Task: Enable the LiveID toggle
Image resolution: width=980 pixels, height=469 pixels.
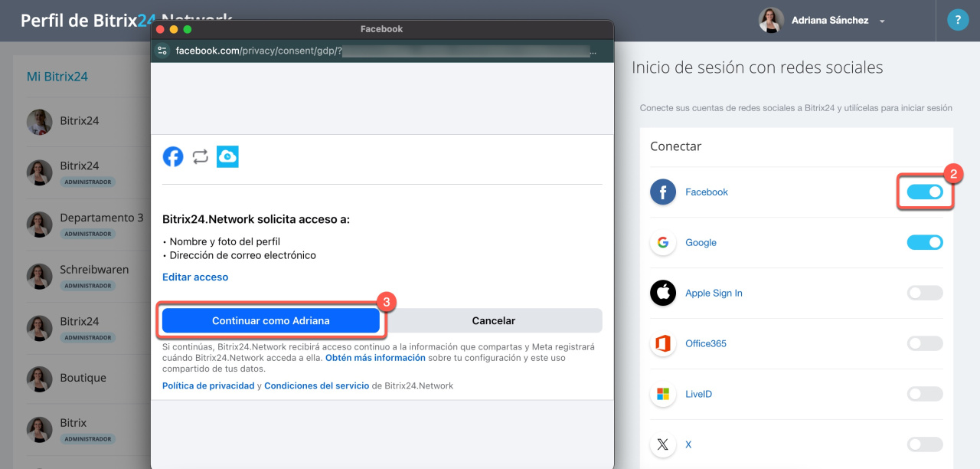Action: coord(925,394)
